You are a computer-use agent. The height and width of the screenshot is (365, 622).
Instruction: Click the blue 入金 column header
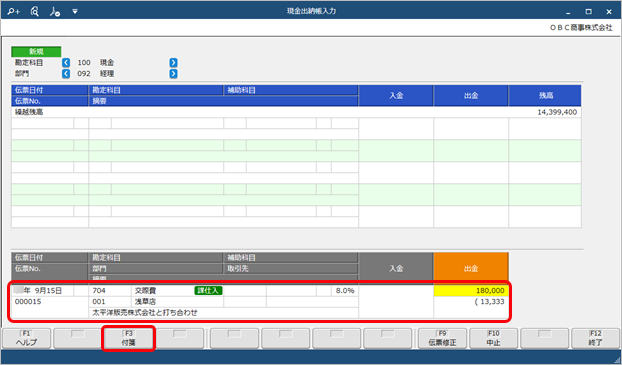pyautogui.click(x=396, y=96)
